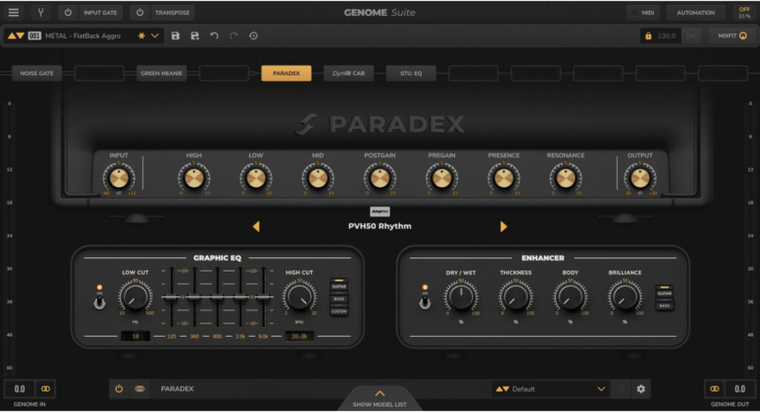Click the PRESENCE knob

(504, 178)
